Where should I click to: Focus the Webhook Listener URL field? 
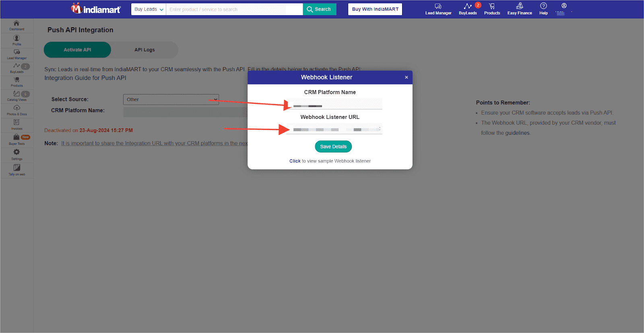[334, 129]
